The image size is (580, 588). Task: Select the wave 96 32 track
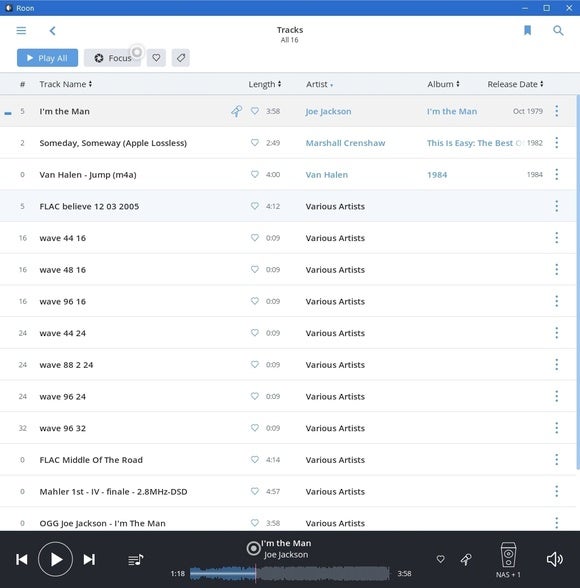click(288, 428)
